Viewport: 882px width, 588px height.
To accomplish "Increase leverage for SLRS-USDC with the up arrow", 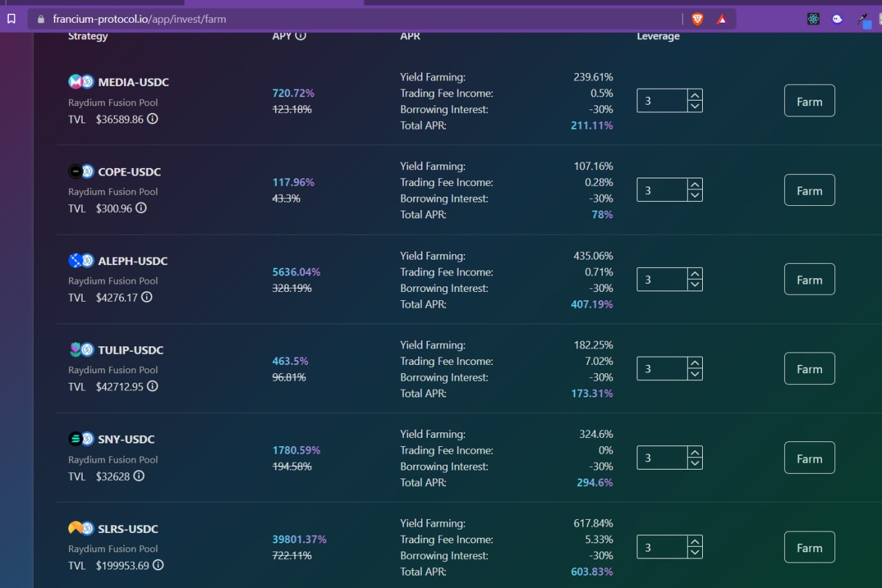I will click(x=695, y=542).
